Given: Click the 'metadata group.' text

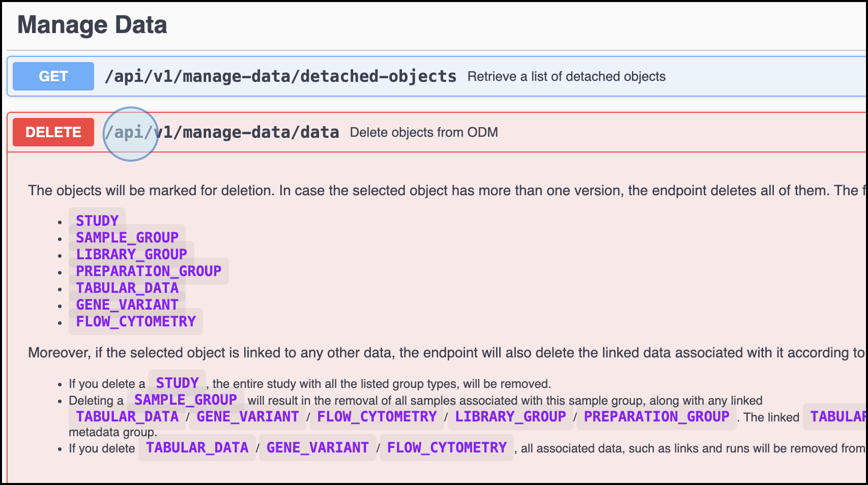Looking at the screenshot, I should (113, 432).
